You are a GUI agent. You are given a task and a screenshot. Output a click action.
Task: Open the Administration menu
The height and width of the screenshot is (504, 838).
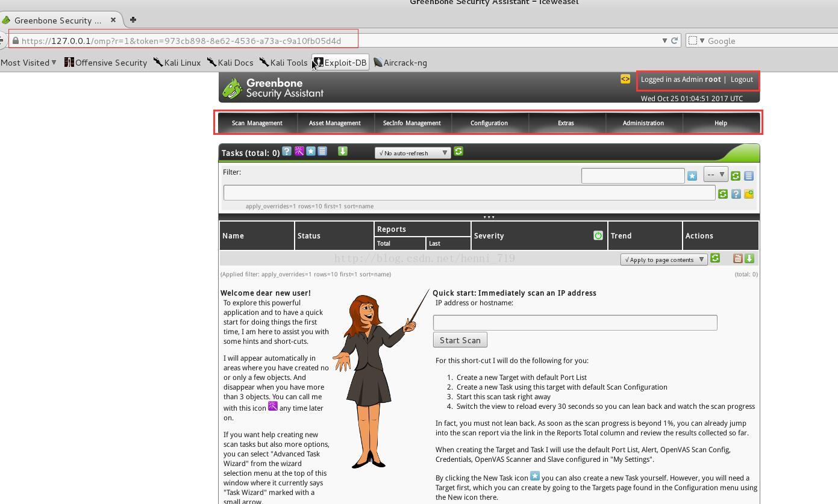click(x=643, y=123)
